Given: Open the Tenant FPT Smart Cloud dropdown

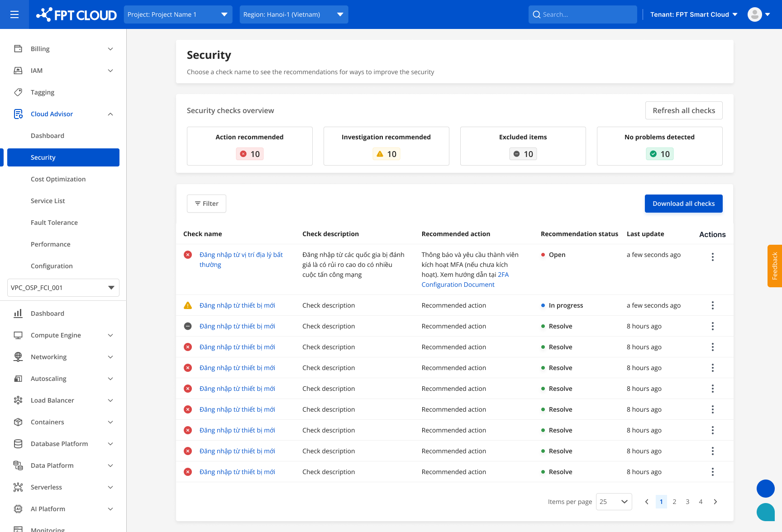Looking at the screenshot, I should click(694, 14).
